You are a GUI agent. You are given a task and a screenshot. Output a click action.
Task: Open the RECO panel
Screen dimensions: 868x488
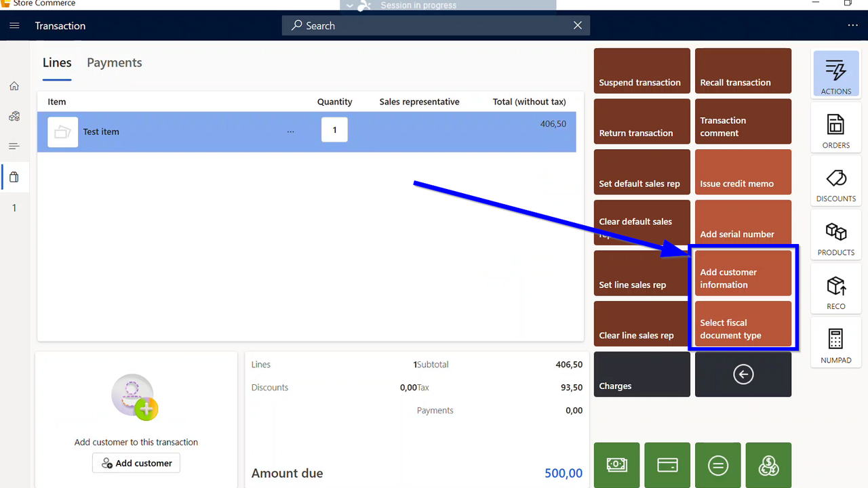[x=836, y=289]
